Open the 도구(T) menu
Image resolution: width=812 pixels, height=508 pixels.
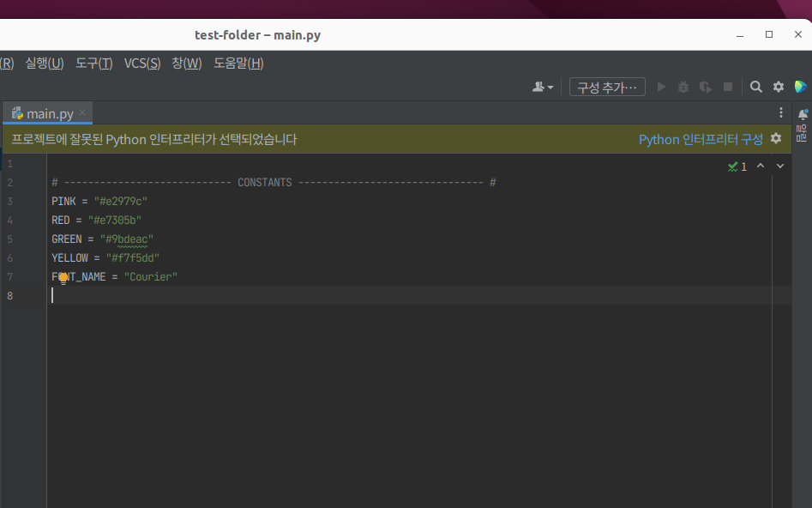tap(93, 63)
